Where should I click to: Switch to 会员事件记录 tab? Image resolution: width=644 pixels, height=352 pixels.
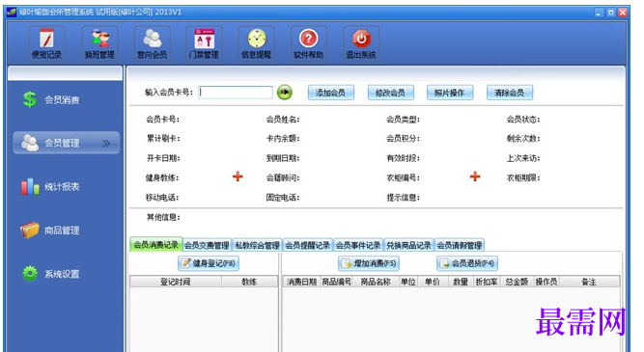(358, 245)
